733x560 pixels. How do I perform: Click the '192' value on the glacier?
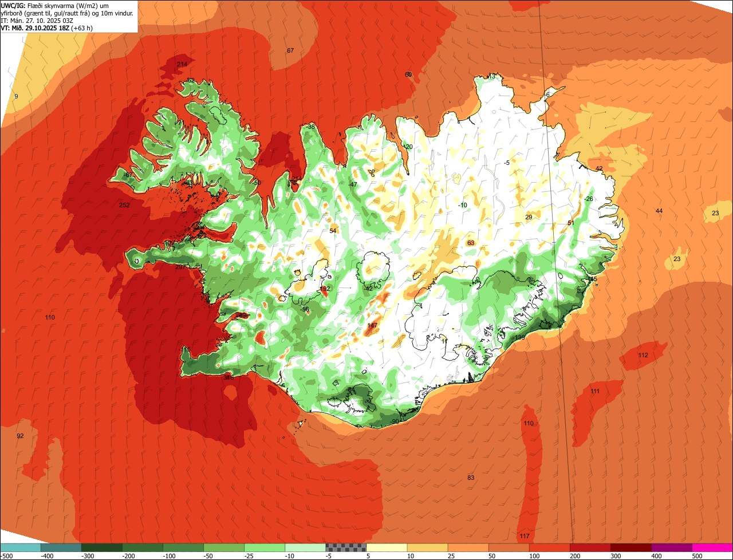(325, 289)
